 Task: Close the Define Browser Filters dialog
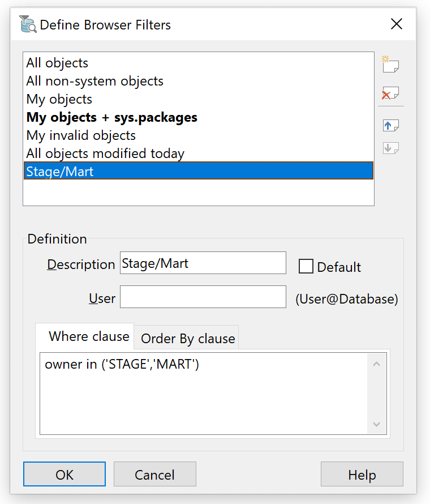[x=396, y=24]
